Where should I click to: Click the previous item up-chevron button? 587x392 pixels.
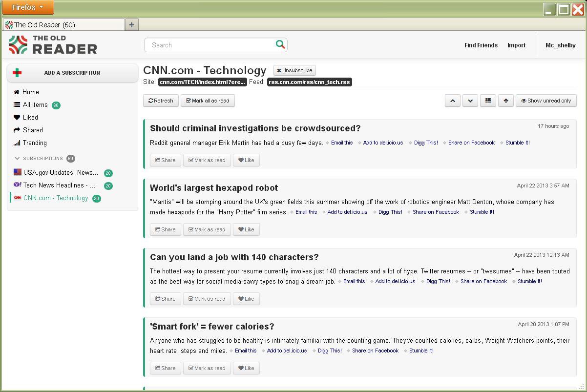click(453, 101)
